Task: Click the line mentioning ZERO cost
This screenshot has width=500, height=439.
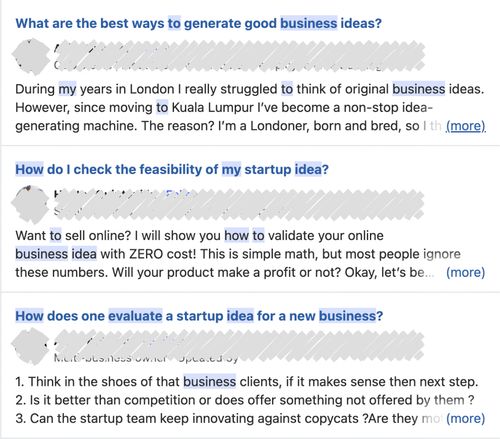Action: click(238, 254)
